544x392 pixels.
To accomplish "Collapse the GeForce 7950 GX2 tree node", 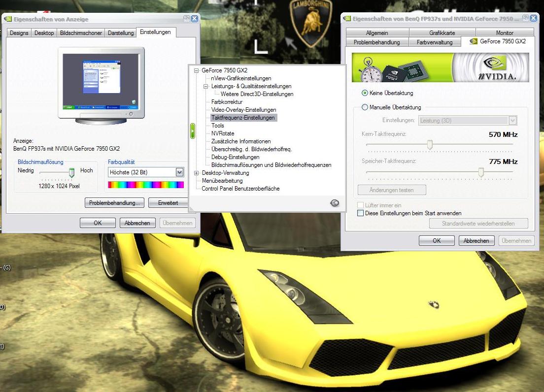I will point(197,70).
